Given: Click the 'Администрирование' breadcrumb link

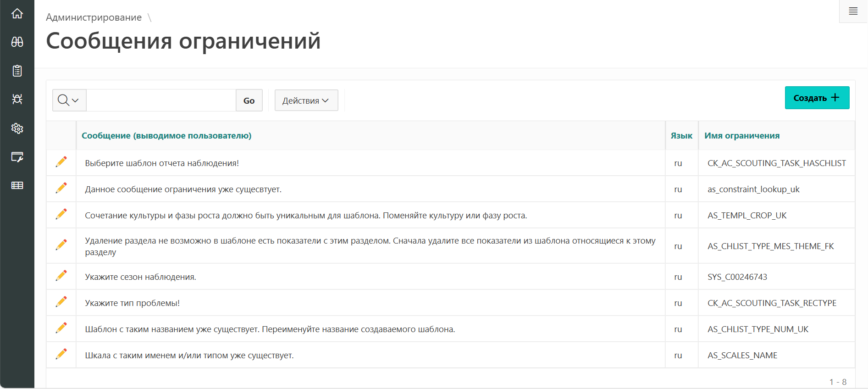Looking at the screenshot, I should [94, 17].
